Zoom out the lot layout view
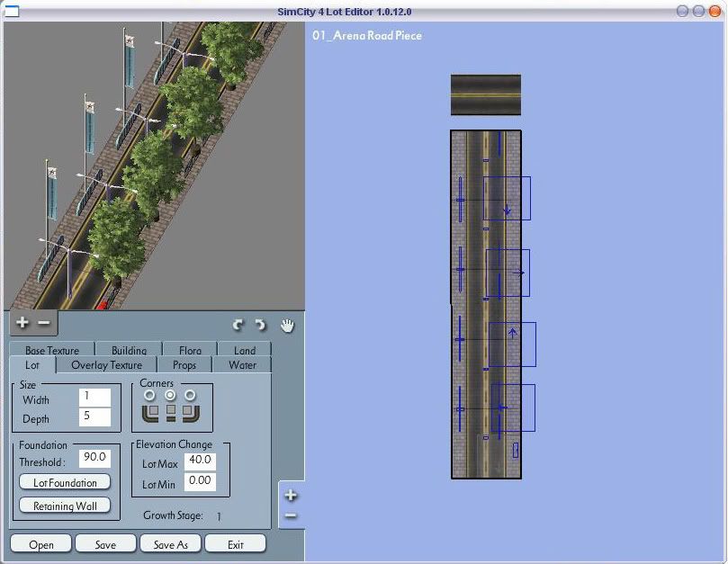The image size is (728, 564). [x=291, y=515]
